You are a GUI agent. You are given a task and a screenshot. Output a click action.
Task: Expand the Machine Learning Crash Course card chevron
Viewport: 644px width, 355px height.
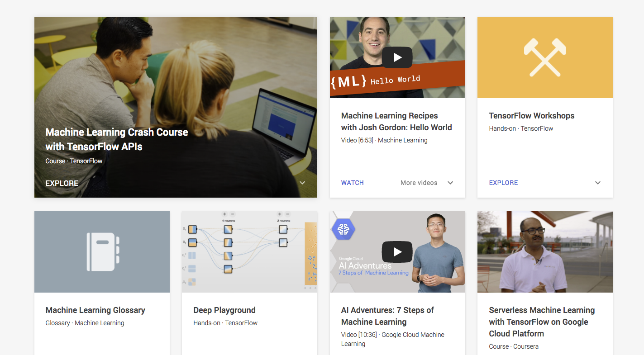click(x=302, y=183)
